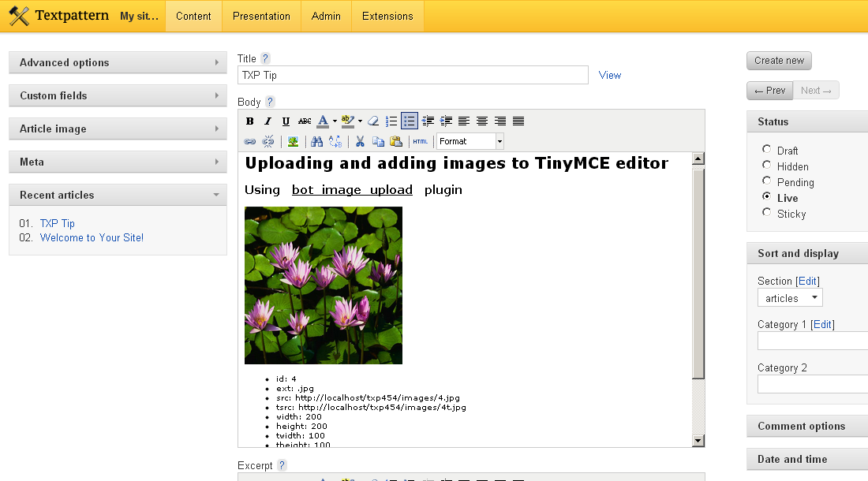Justify the paragraph alignment
The image size is (868, 481).
point(518,121)
